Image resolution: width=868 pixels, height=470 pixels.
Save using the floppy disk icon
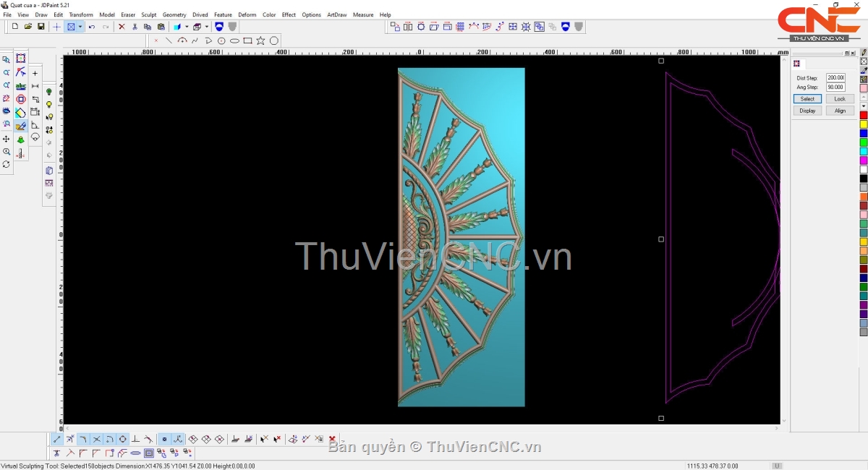(41, 27)
